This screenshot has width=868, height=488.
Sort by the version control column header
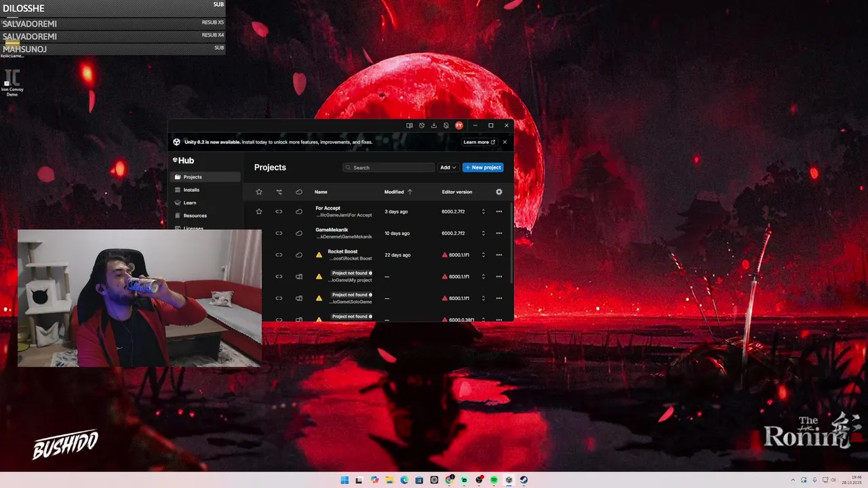click(279, 192)
